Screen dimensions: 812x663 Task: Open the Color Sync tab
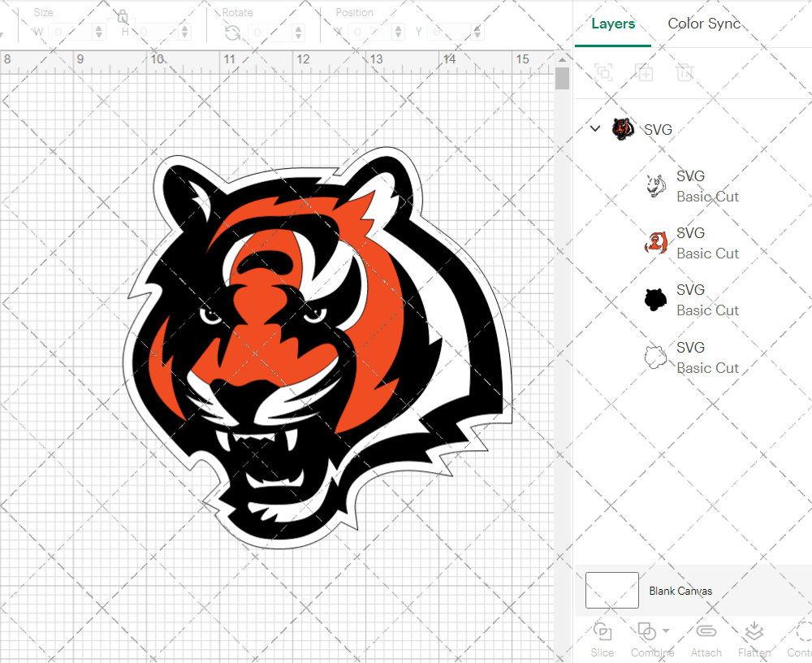tap(704, 24)
